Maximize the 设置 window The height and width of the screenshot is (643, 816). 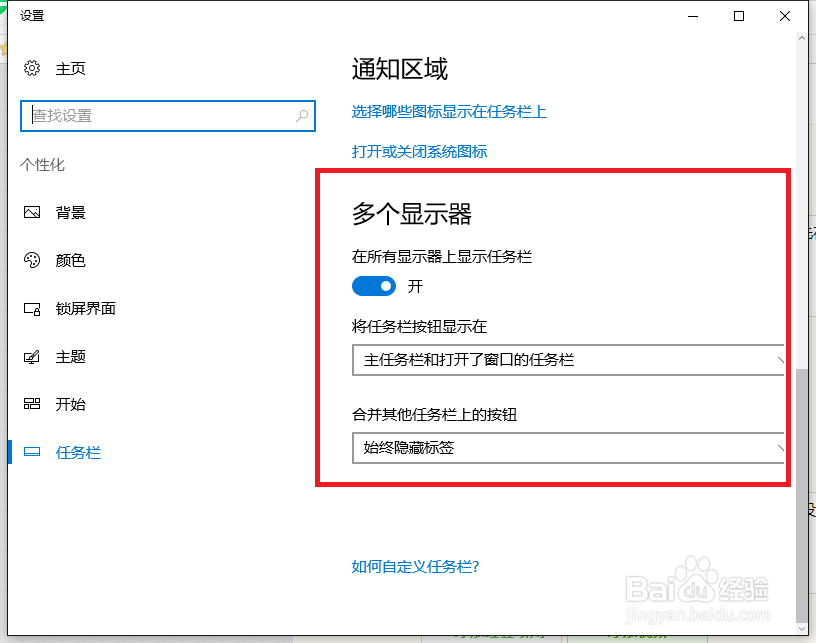[x=738, y=16]
